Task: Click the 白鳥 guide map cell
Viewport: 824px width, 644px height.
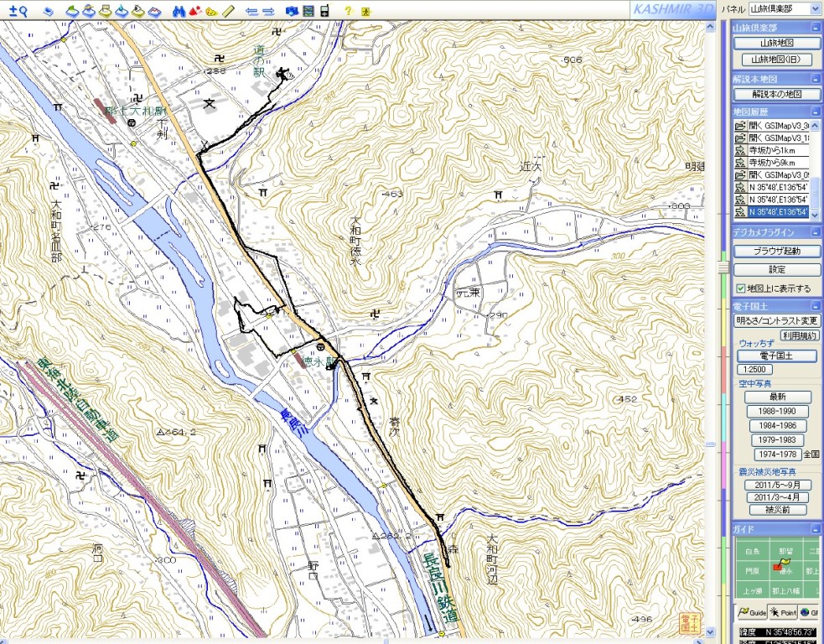Action: (753, 552)
